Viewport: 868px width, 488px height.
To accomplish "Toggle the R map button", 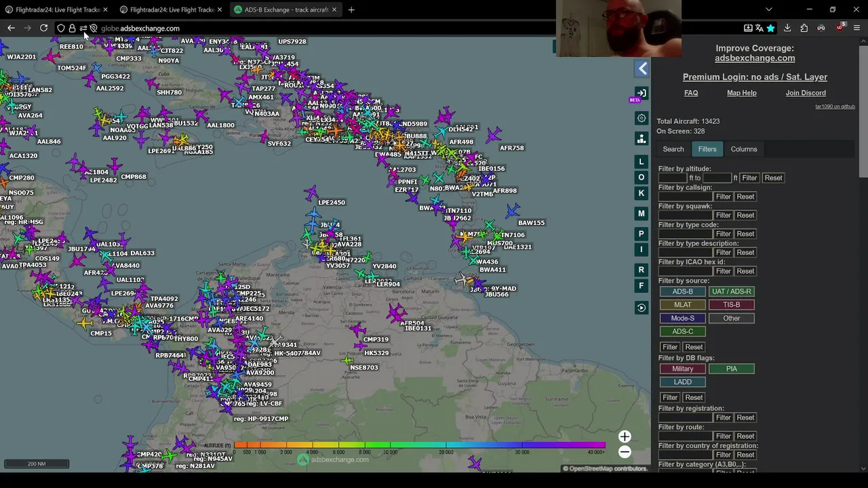I will 642,270.
